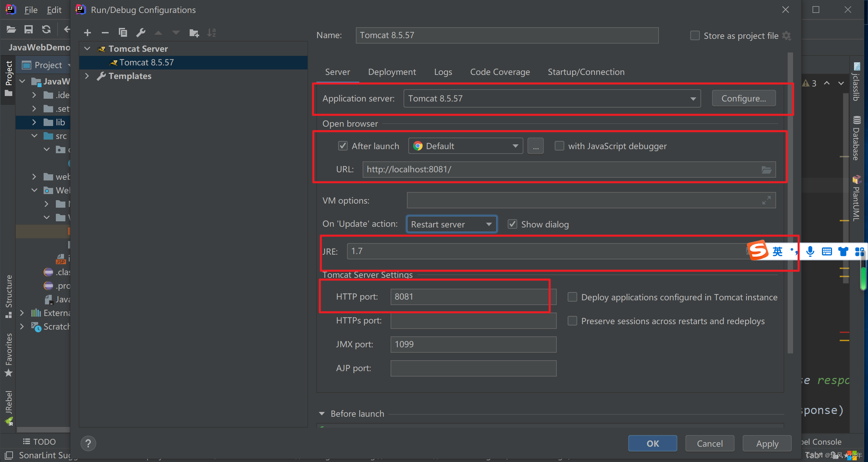Screen dimensions: 868x462
Task: Expand Default browser selection dropdown
Action: [515, 146]
